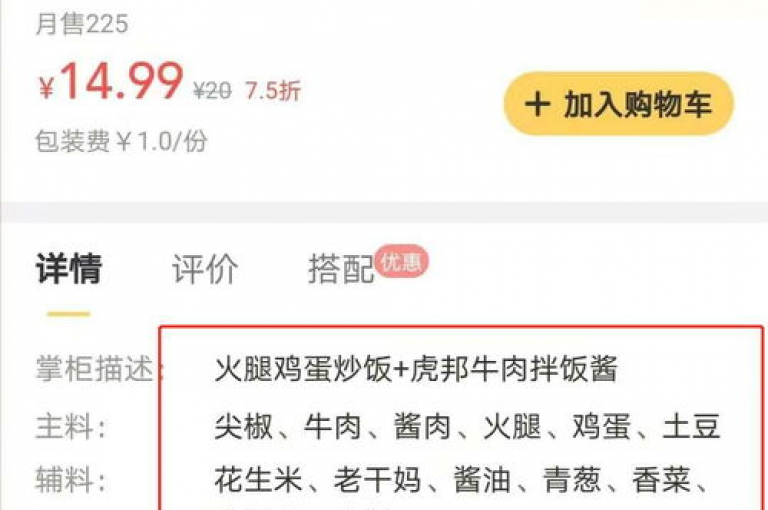This screenshot has height=510, width=768.
Task: Click the red ¥ currency symbol before 14.99
Action: (x=47, y=88)
